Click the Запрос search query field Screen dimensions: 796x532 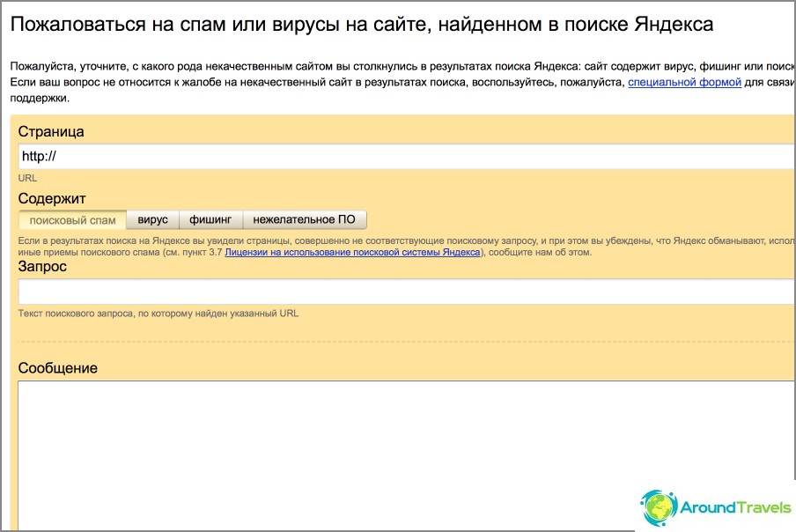[x=407, y=292]
